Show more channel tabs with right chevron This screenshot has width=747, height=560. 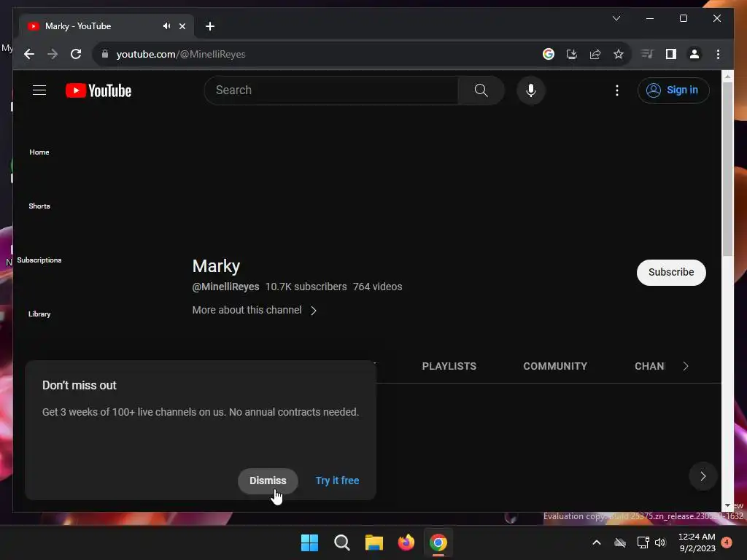(x=686, y=366)
